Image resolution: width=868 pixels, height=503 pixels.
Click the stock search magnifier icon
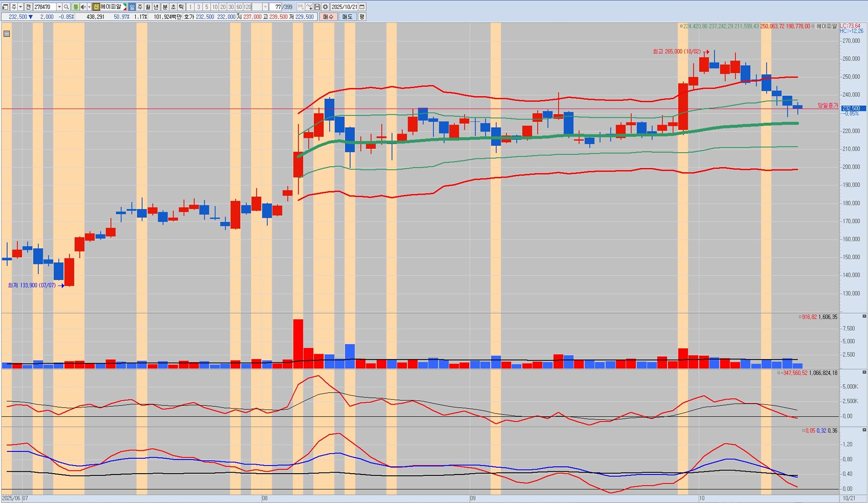coord(66,7)
